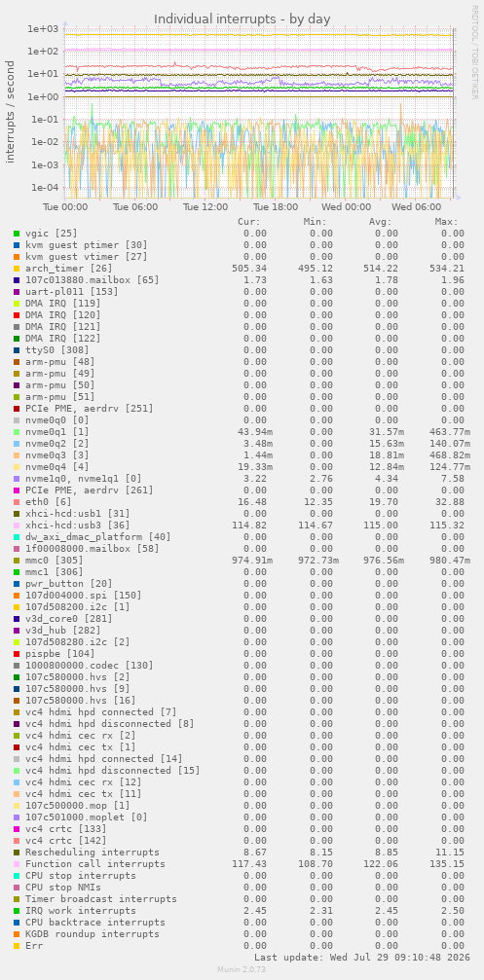The image size is (484, 980).
Task: Click the 'Individual interrupts - by day' graph title
Action: tap(242, 18)
